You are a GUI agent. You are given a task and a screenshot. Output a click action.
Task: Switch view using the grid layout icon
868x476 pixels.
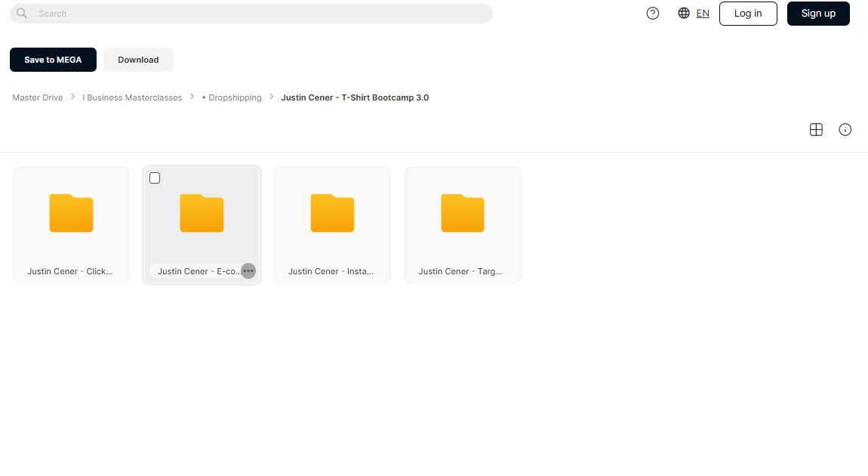(816, 130)
